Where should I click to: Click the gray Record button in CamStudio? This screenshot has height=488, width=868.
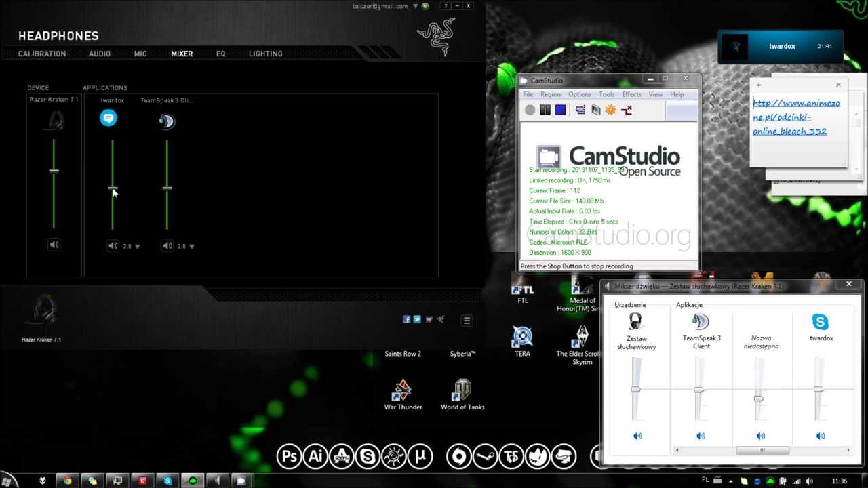[530, 110]
